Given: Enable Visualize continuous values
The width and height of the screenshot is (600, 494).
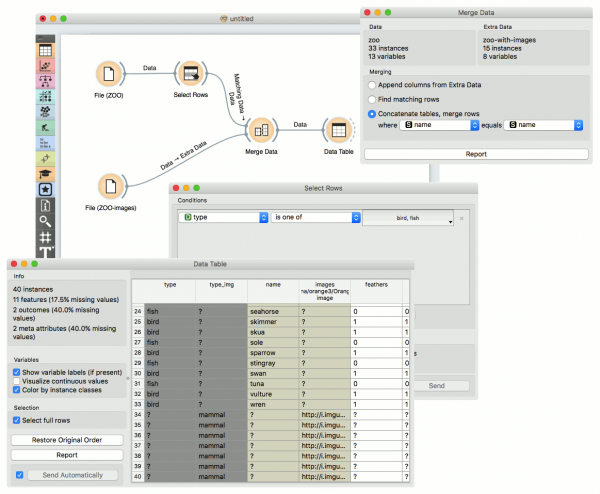Looking at the screenshot, I should click(x=18, y=380).
